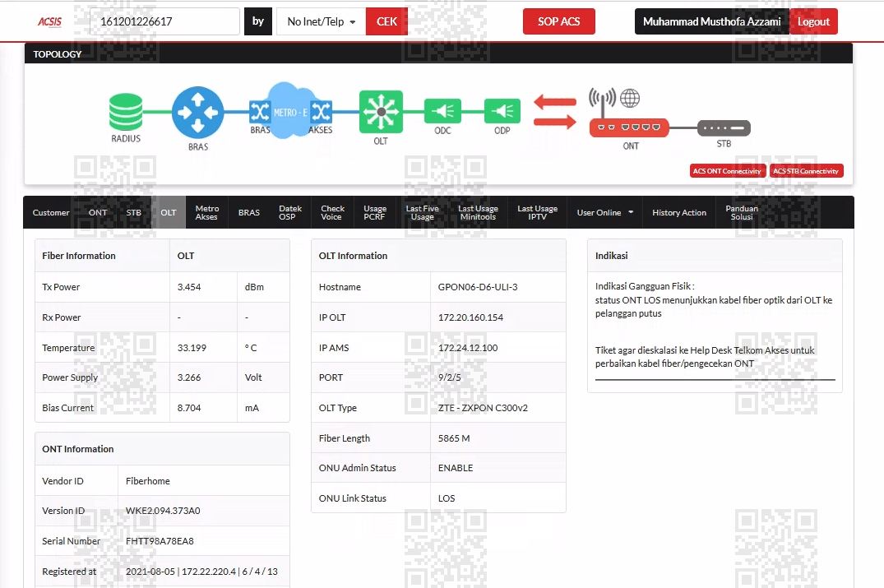Click the Temperature value 33.199
Viewport: 884px width, 588px height.
click(x=192, y=348)
